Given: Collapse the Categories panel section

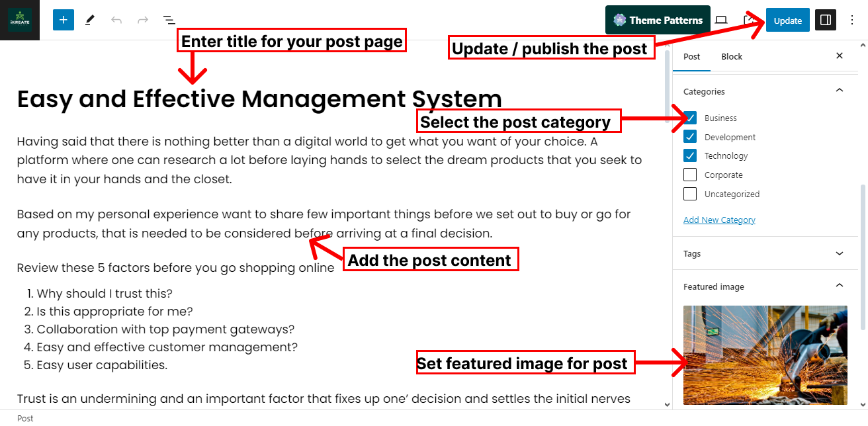Looking at the screenshot, I should click(839, 91).
